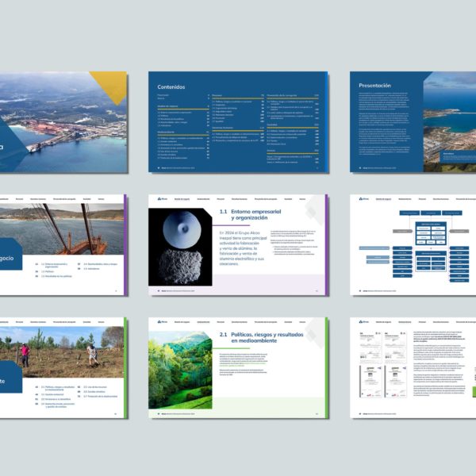The image size is (476, 476).
Task: Click the 'Contenidos' title text
Action: coord(173,86)
